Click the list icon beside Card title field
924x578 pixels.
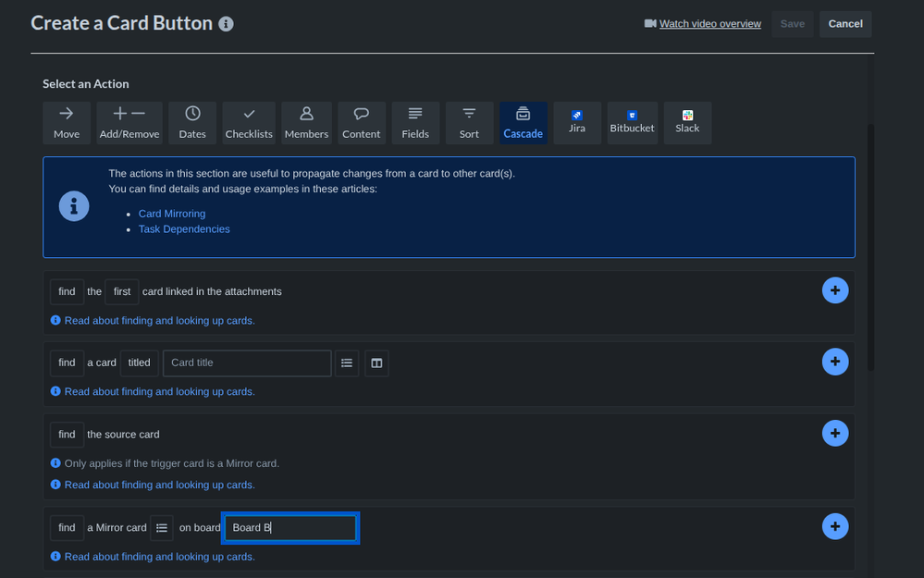pos(347,363)
